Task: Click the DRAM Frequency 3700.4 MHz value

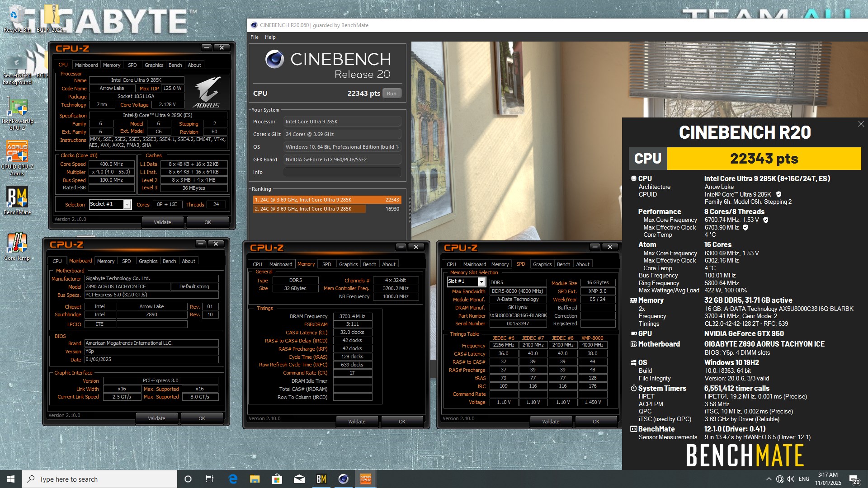Action: coord(353,316)
